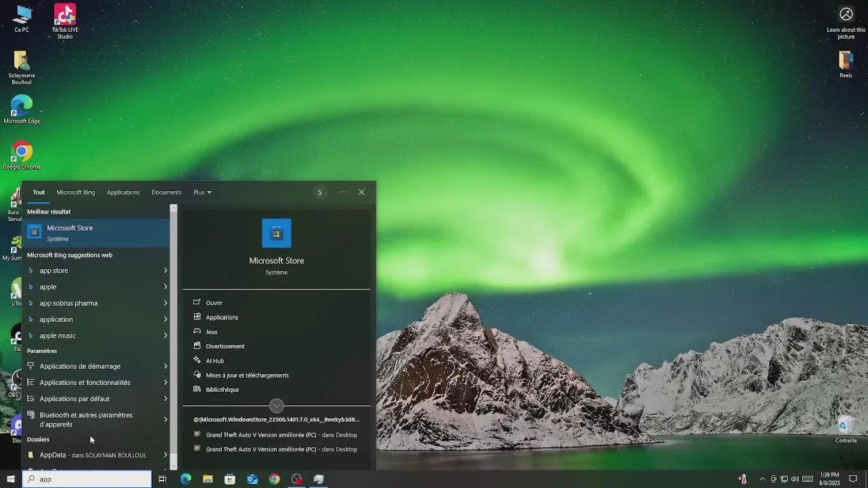The image size is (868, 488).
Task: Show hidden tray icons chevron
Action: tap(762, 479)
